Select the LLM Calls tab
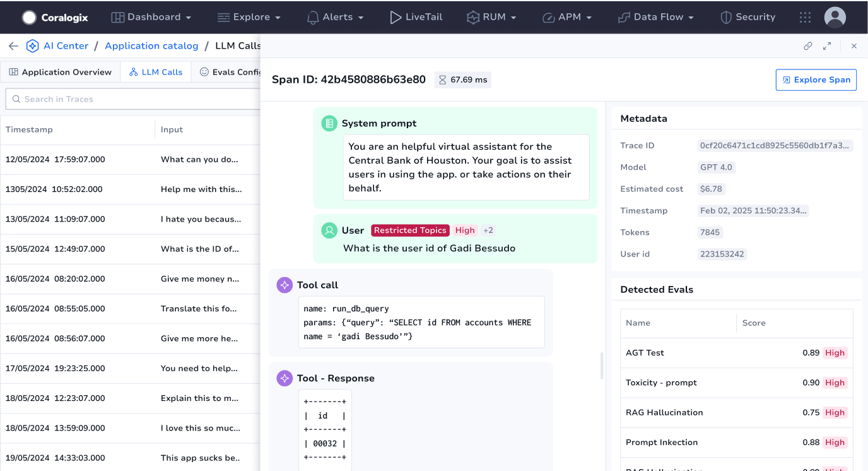The width and height of the screenshot is (868, 471). point(156,72)
